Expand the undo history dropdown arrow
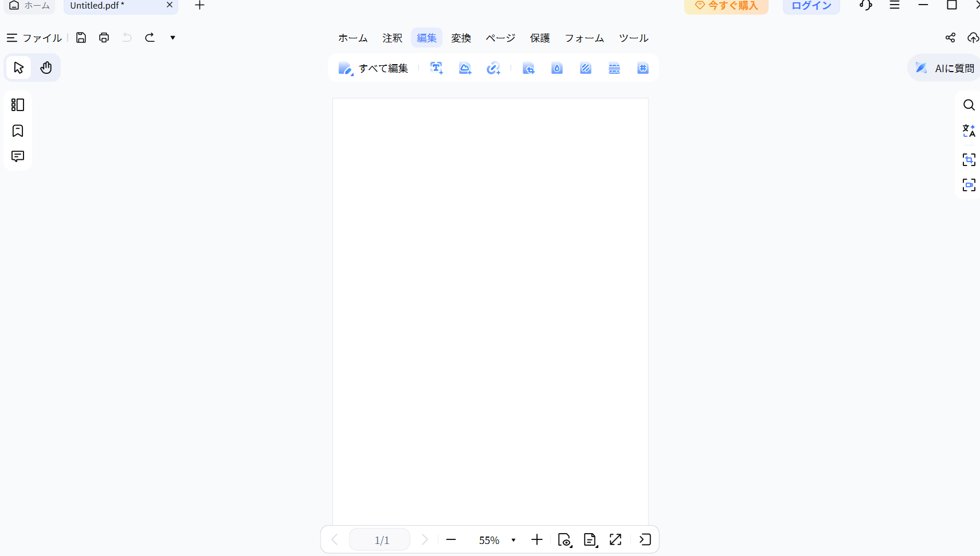Screen dimensions: 980x556 [172, 37]
